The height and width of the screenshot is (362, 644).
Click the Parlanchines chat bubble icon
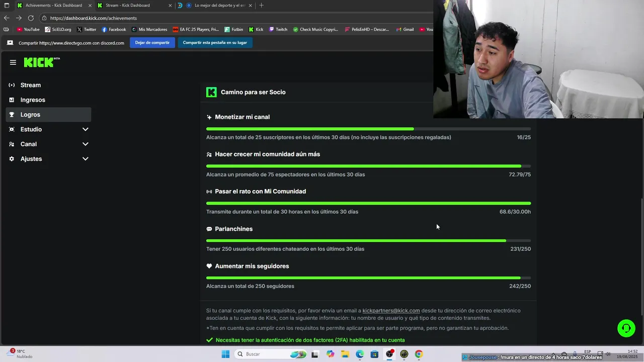point(209,229)
